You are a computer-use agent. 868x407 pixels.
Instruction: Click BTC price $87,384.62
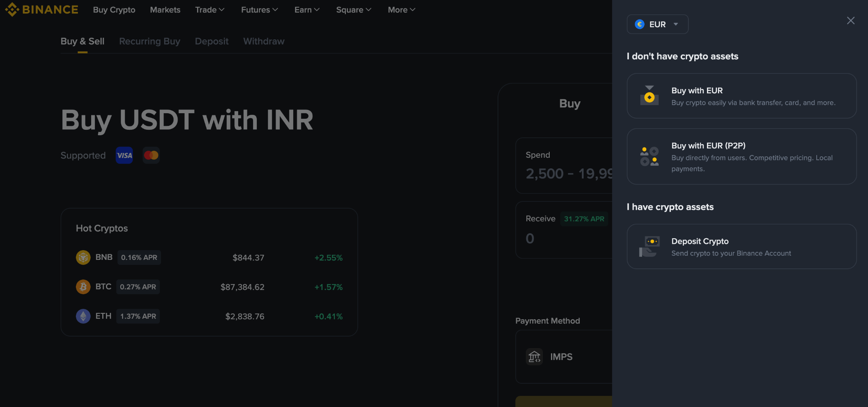(242, 287)
